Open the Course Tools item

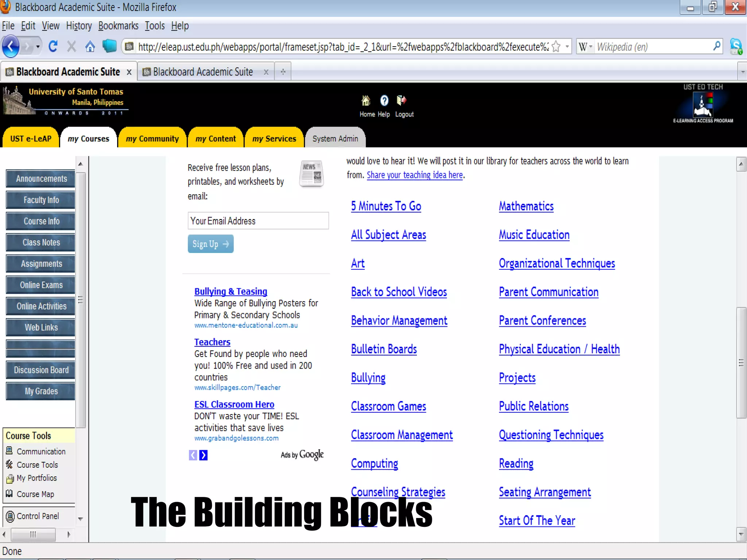[37, 465]
